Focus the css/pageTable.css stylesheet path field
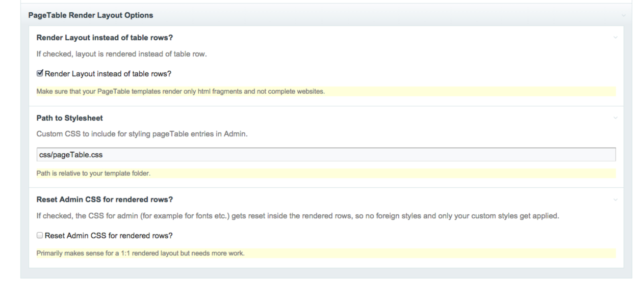The image size is (644, 282). [326, 154]
